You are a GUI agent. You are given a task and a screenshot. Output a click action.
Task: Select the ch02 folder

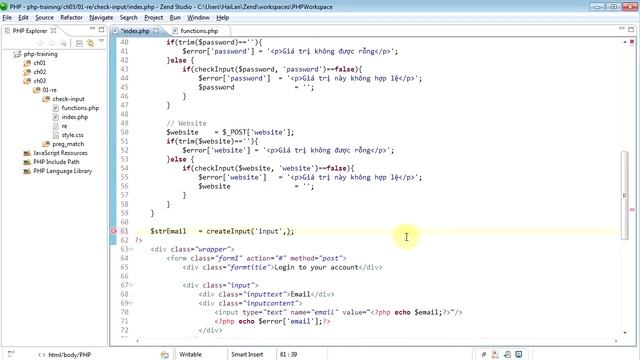pos(40,72)
